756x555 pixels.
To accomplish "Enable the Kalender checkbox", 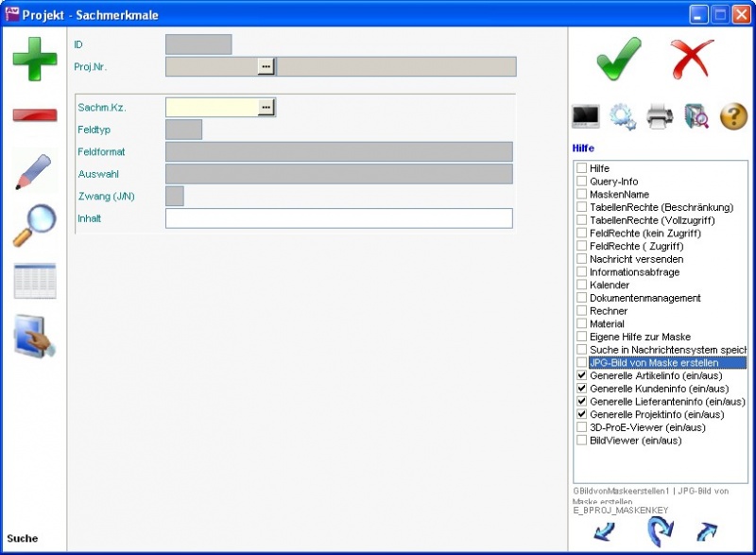I will click(x=582, y=285).
